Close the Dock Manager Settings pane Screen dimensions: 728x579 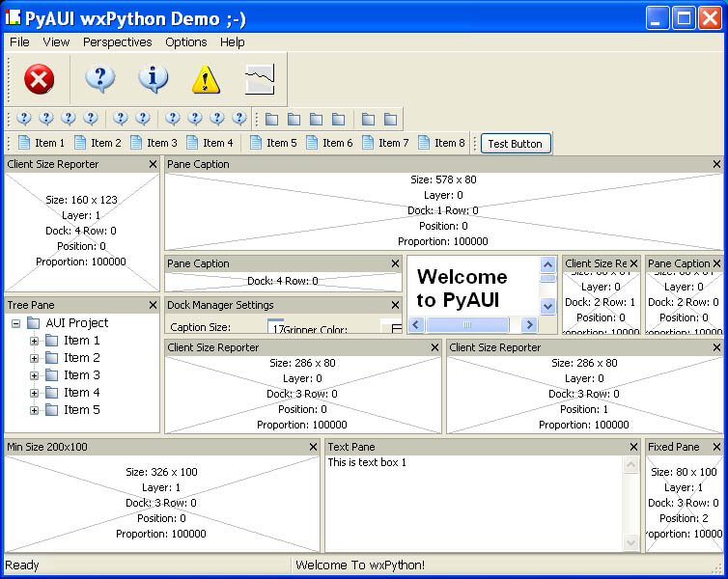395,305
